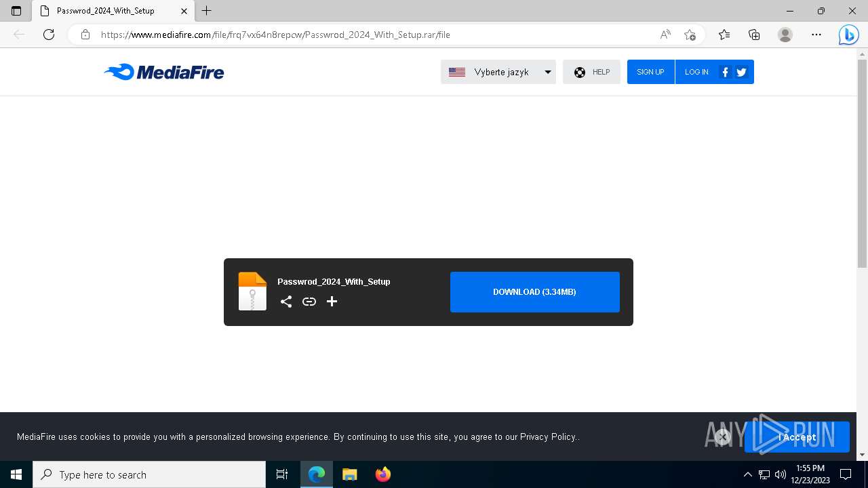868x488 pixels.
Task: Click the browser profile avatar
Action: 785,35
